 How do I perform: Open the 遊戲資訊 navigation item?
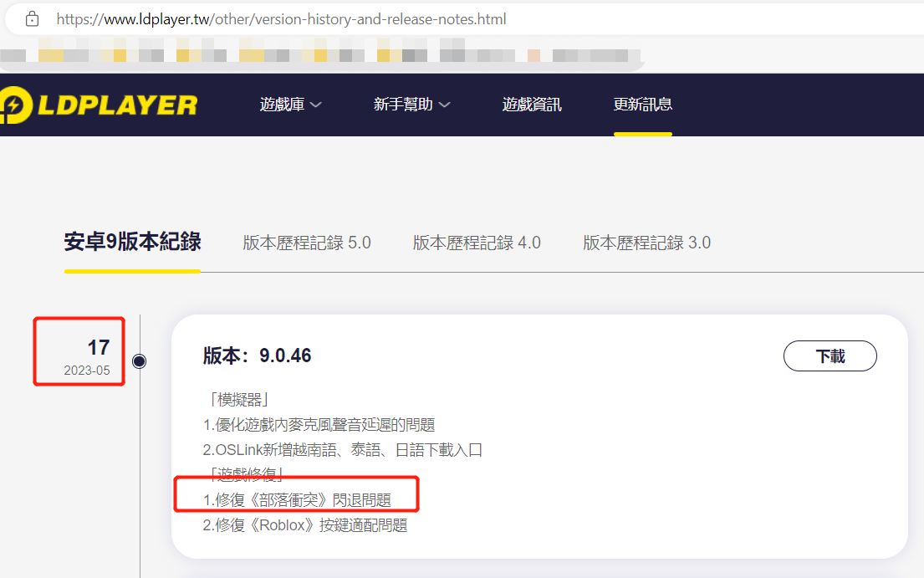click(x=532, y=105)
